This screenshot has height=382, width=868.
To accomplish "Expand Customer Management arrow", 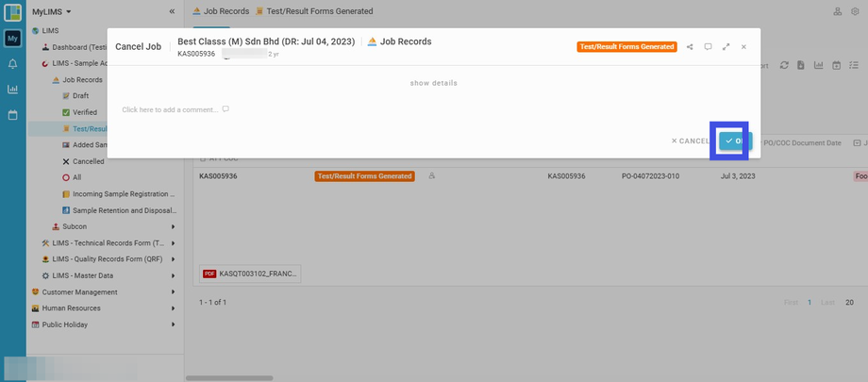I will 174,291.
